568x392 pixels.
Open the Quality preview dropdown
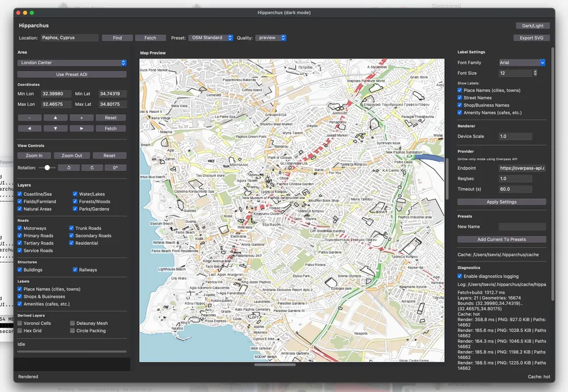click(x=271, y=38)
